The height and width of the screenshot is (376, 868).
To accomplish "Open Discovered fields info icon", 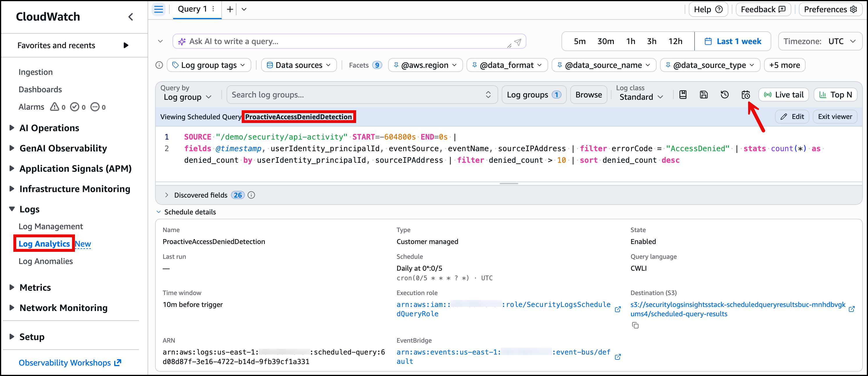I will tap(251, 195).
